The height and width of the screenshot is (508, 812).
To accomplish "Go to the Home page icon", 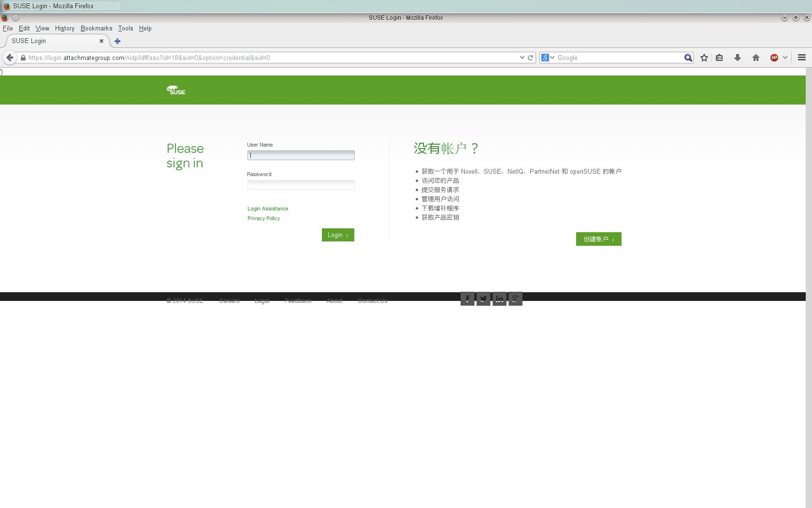I will coord(756,58).
